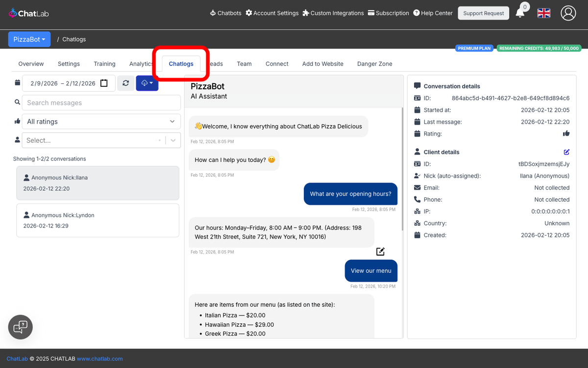The height and width of the screenshot is (368, 588).
Task: Click the edit icon above "View our menu"
Action: pyautogui.click(x=380, y=251)
